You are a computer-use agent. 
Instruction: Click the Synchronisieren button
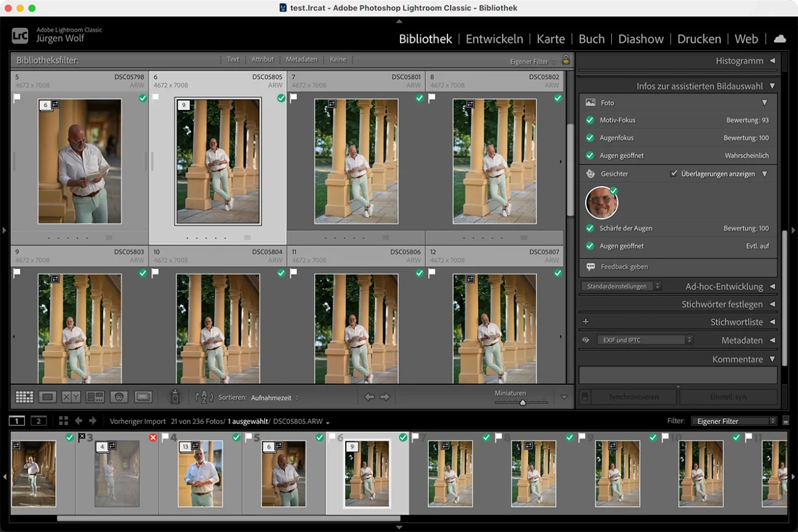[x=634, y=397]
